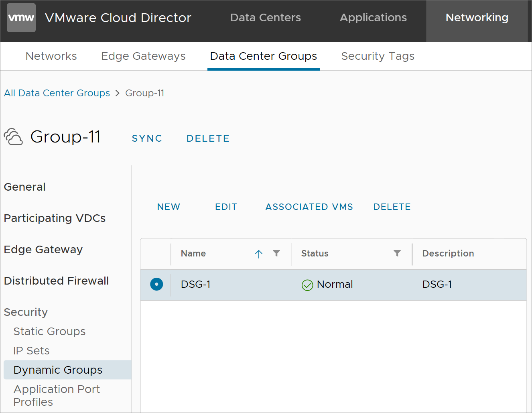The height and width of the screenshot is (413, 532).
Task: Select Dynamic Groups in the sidebar
Action: coord(67,370)
